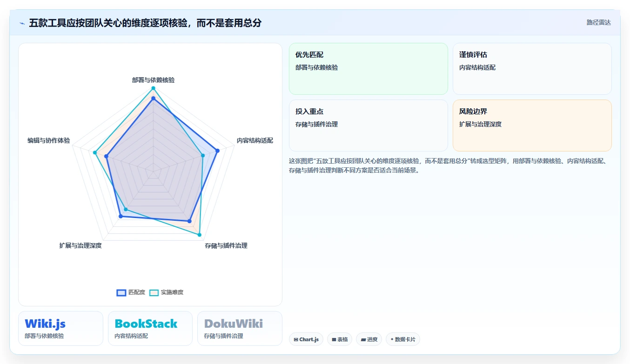
Task: Click the lightning icon beside the page title
Action: point(22,23)
